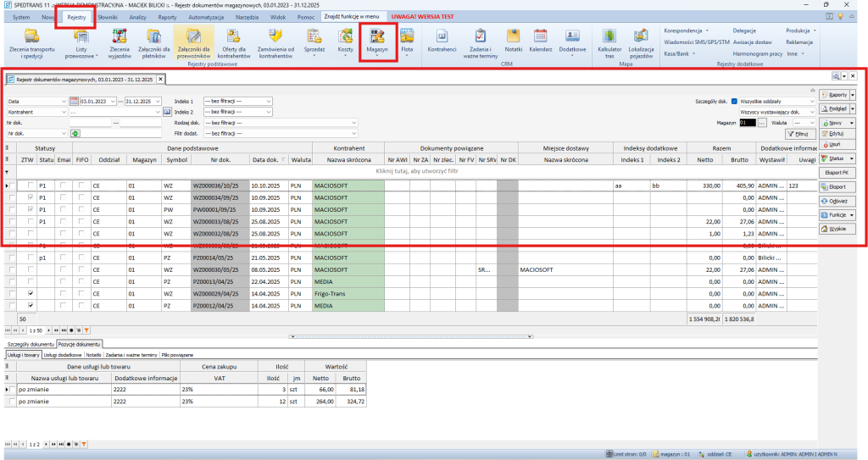Switch to the Słowniki ribbon tab
Viewport: 868px width, 460px height.
pos(108,17)
